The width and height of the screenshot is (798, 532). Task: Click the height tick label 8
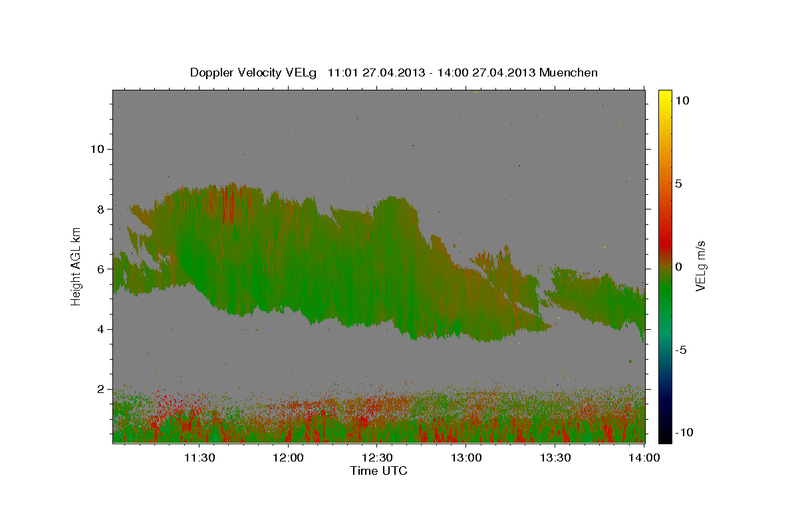pos(101,209)
